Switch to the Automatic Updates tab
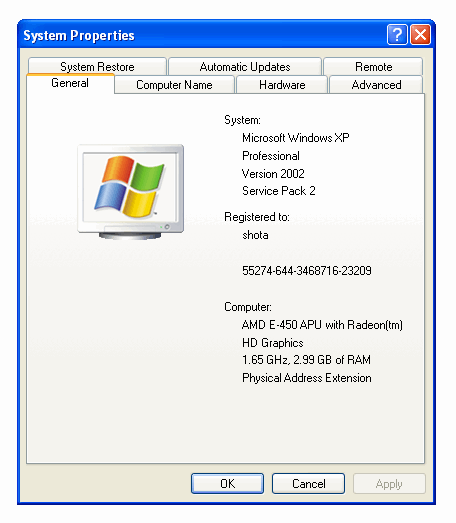 pyautogui.click(x=245, y=66)
